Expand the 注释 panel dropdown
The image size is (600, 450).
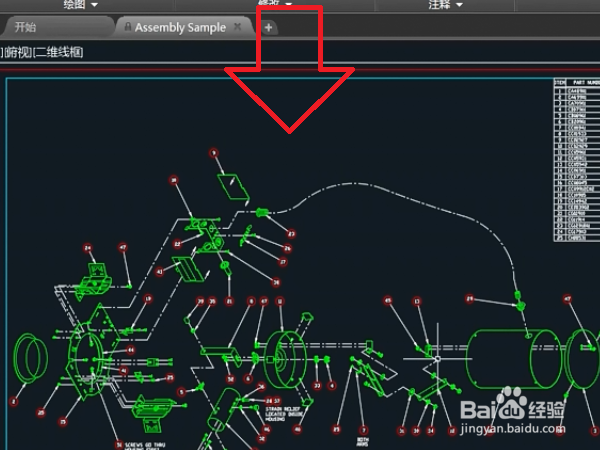(x=446, y=5)
